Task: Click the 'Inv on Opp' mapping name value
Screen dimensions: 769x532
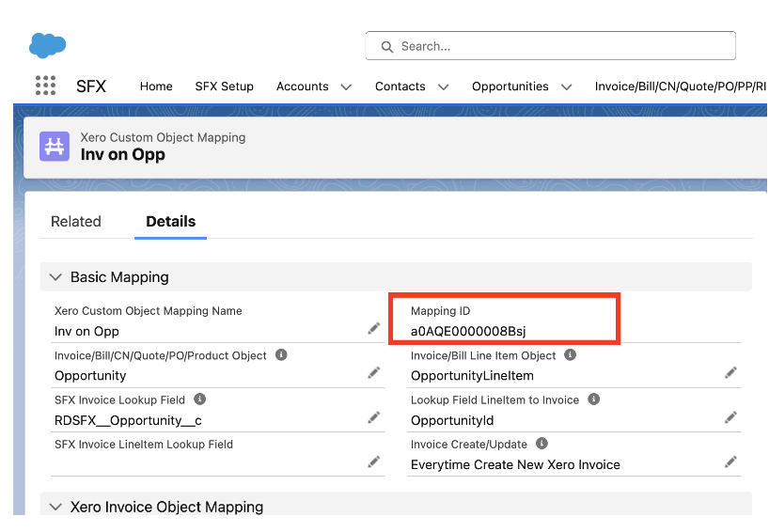Action: coord(86,332)
